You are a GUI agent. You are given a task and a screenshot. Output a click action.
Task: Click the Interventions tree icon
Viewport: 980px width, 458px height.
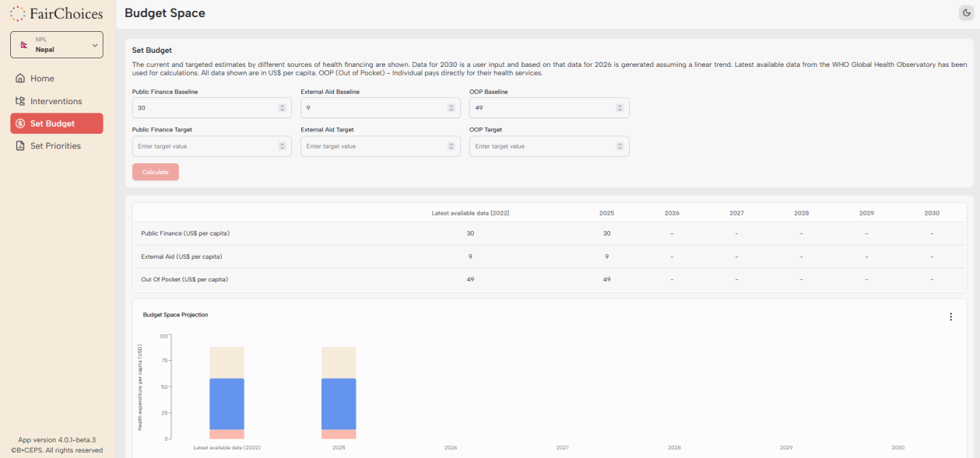(21, 101)
